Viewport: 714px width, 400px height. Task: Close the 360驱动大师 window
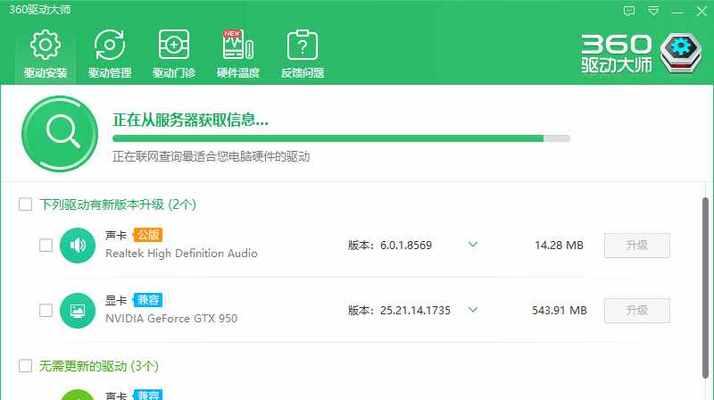(x=702, y=11)
